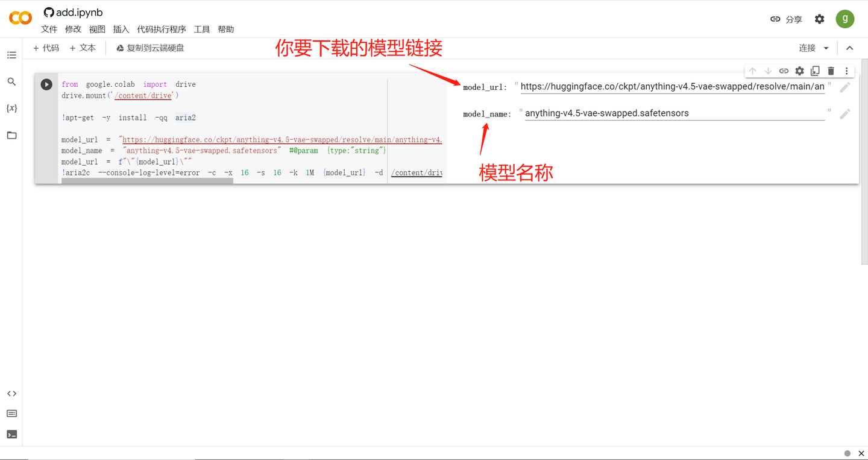Open the table of contents sidebar
Image resolution: width=868 pixels, height=460 pixels.
11,55
